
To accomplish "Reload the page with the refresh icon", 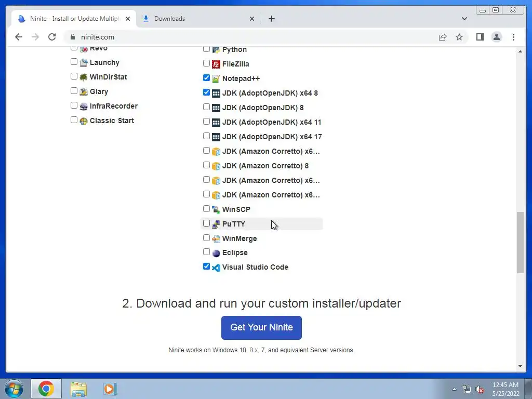I will (52, 37).
